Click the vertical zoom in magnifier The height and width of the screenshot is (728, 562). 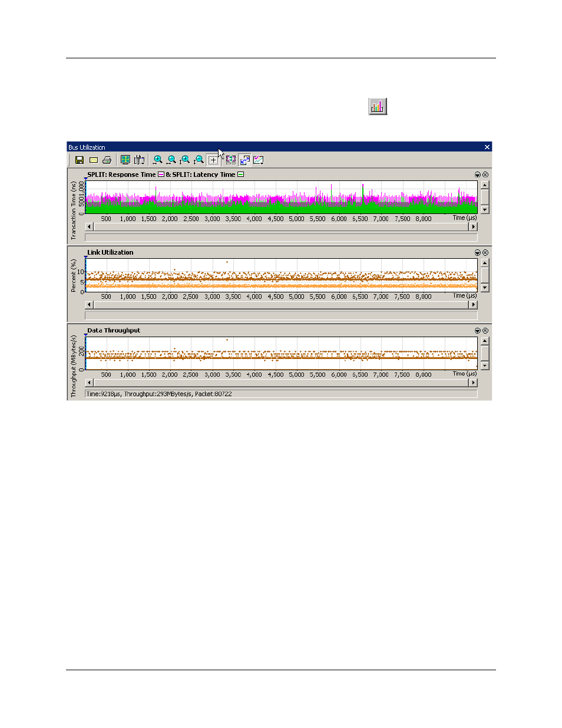click(185, 160)
